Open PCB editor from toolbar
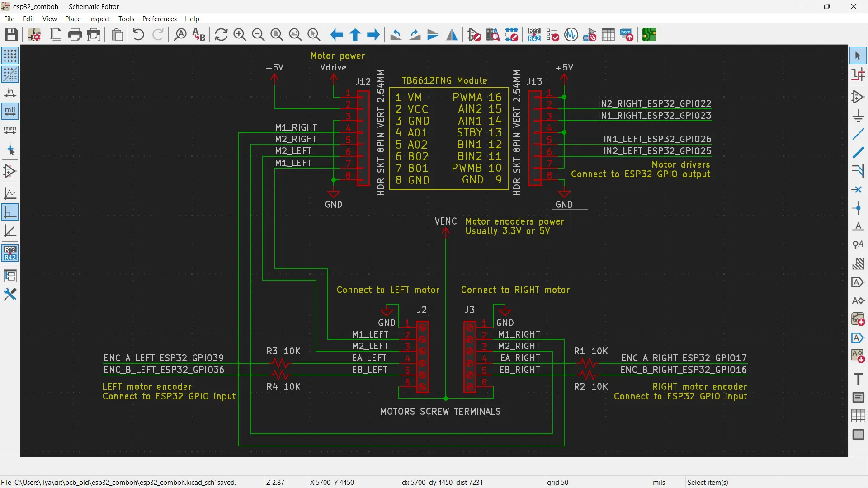This screenshot has height=488, width=868. click(x=649, y=35)
